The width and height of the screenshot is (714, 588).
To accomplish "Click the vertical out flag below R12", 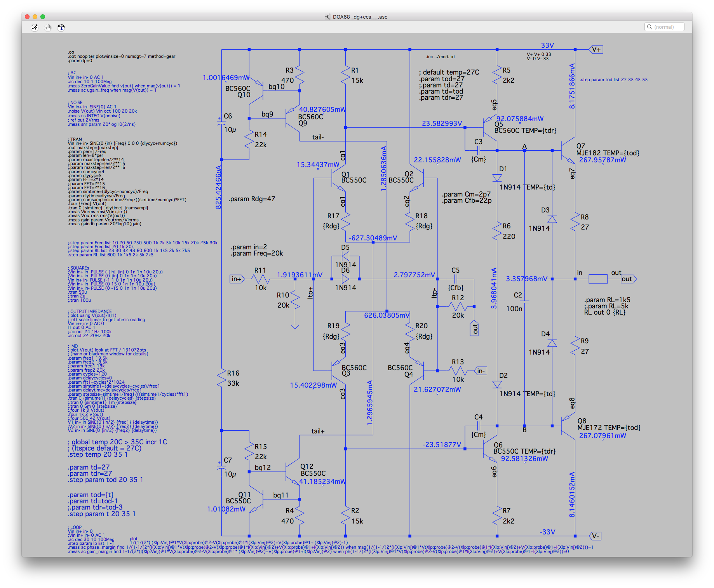I will pyautogui.click(x=474, y=329).
